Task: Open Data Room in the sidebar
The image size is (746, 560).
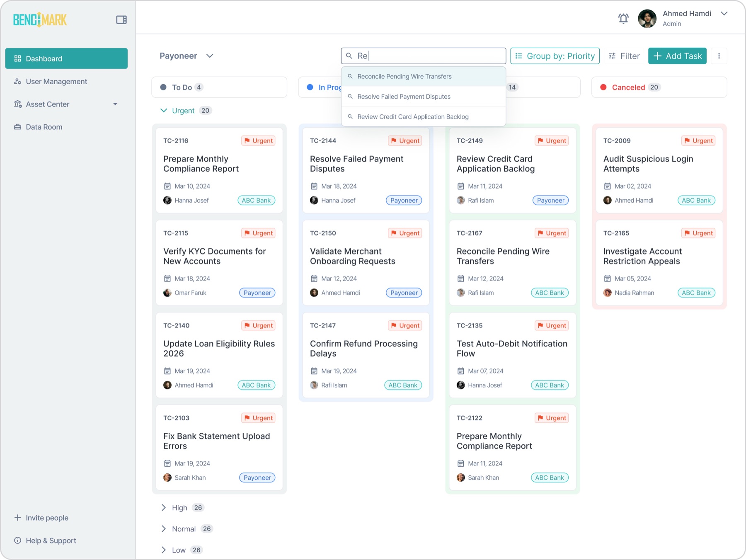Action: click(x=66, y=127)
